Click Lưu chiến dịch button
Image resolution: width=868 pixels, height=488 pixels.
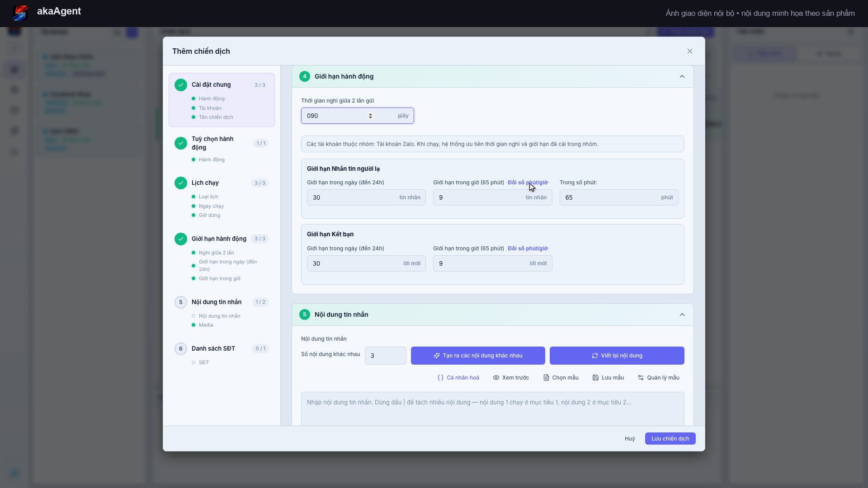(x=670, y=439)
